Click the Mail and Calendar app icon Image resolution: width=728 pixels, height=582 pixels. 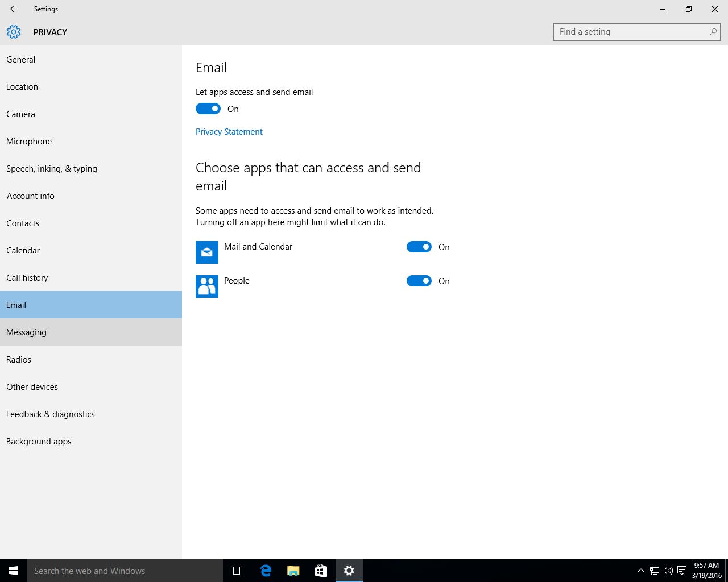[207, 252]
